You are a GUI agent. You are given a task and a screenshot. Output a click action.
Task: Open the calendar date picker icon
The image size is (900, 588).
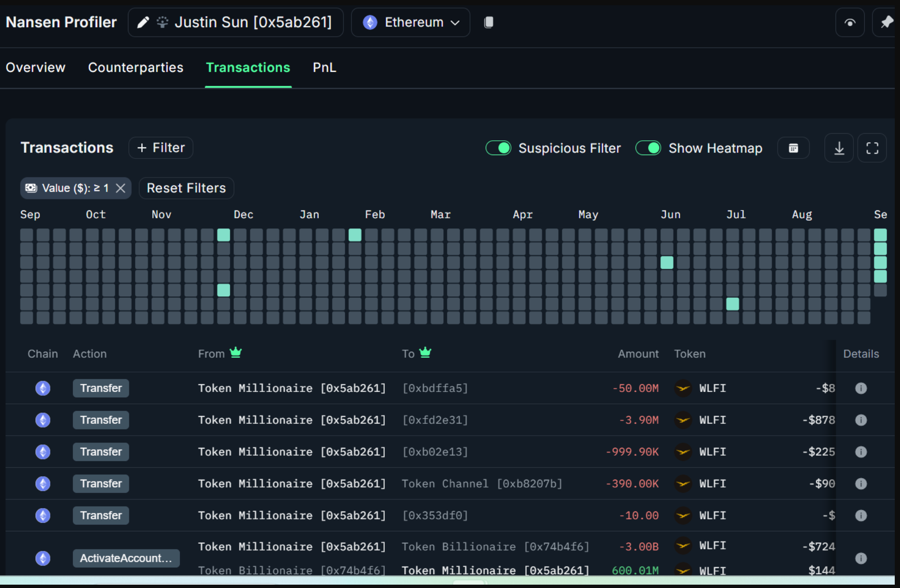click(x=793, y=148)
